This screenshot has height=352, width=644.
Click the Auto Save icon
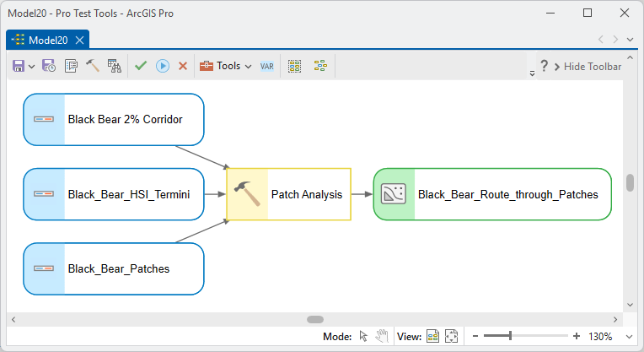click(x=49, y=66)
